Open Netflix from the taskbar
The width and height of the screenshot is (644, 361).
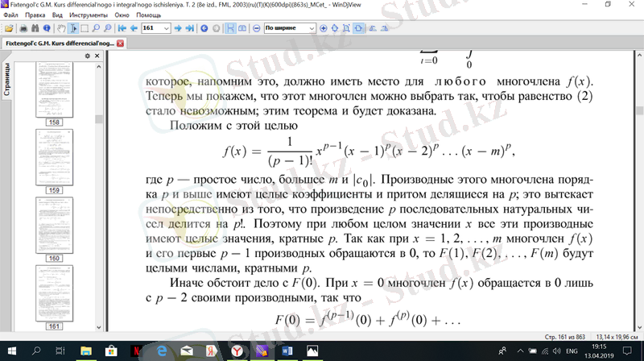coord(136,351)
